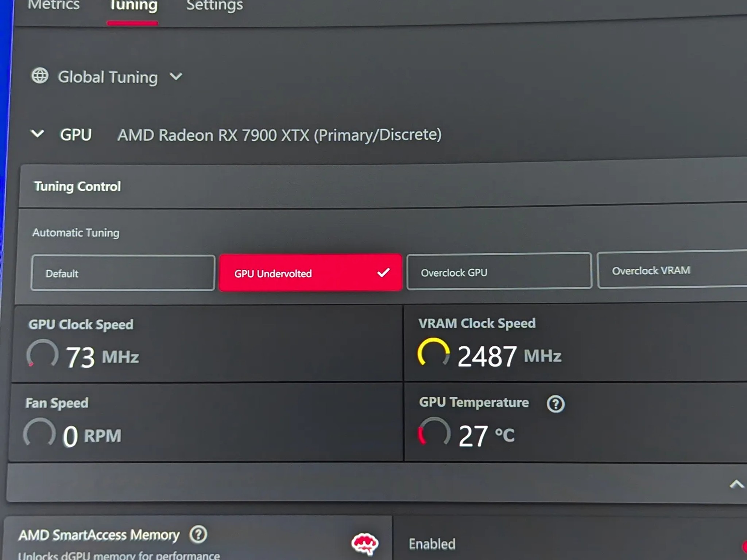The image size is (747, 560).
Task: Switch to the Settings tab
Action: coord(214,5)
